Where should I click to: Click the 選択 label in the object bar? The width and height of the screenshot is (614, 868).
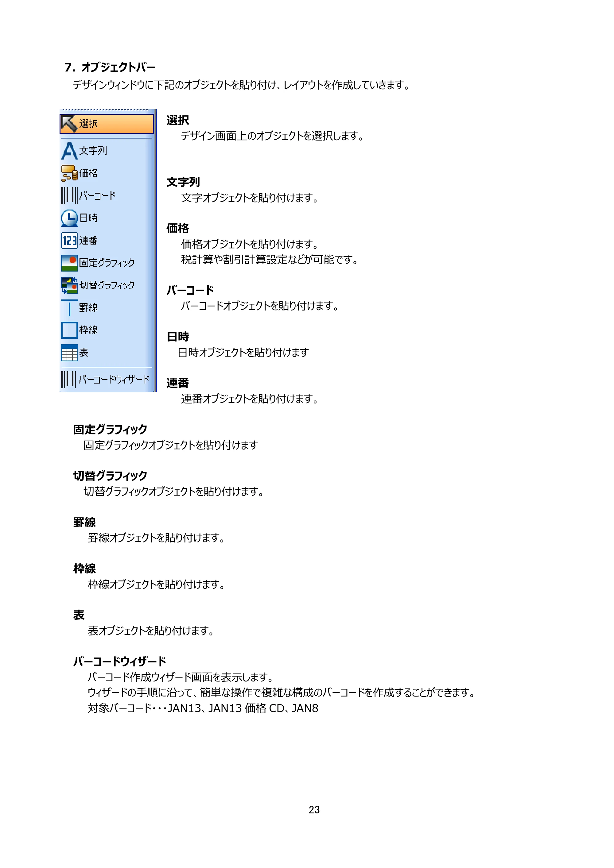point(88,124)
